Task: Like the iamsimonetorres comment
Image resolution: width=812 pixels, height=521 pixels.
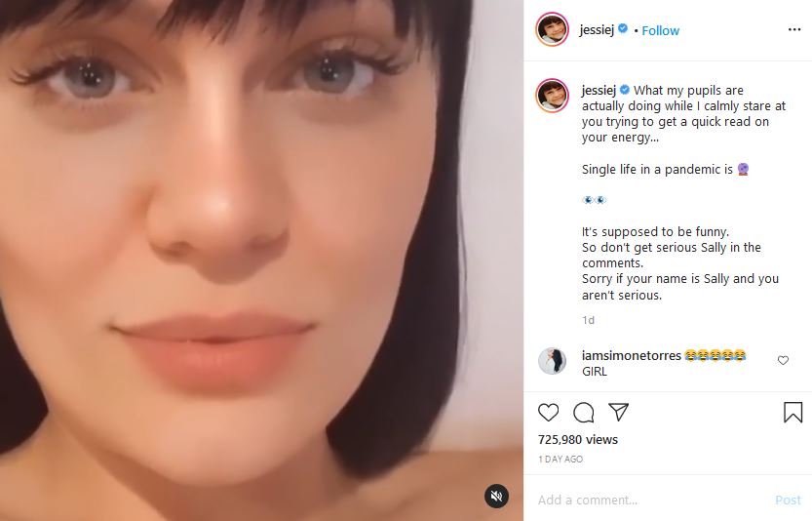Action: click(x=783, y=360)
